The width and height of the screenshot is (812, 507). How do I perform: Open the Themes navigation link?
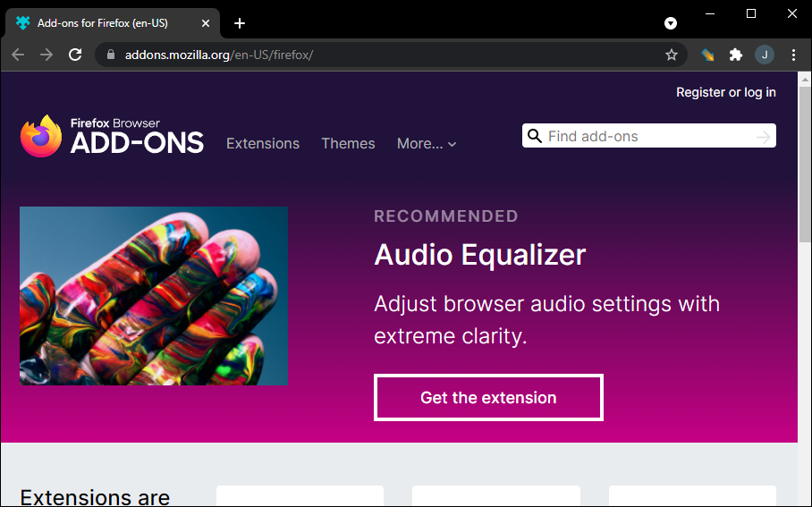[x=348, y=143]
